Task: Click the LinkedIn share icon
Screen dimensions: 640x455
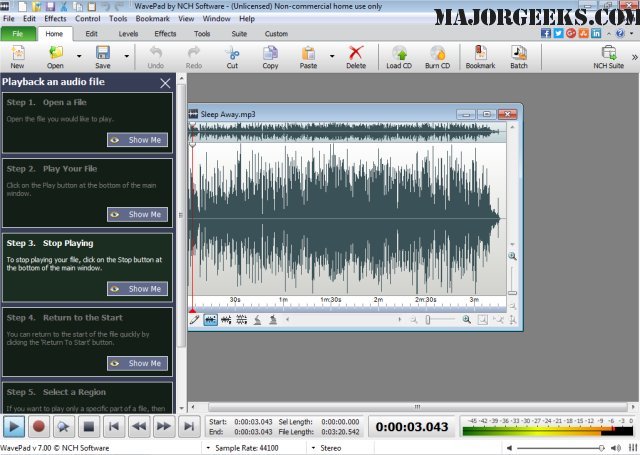Action: [x=596, y=33]
